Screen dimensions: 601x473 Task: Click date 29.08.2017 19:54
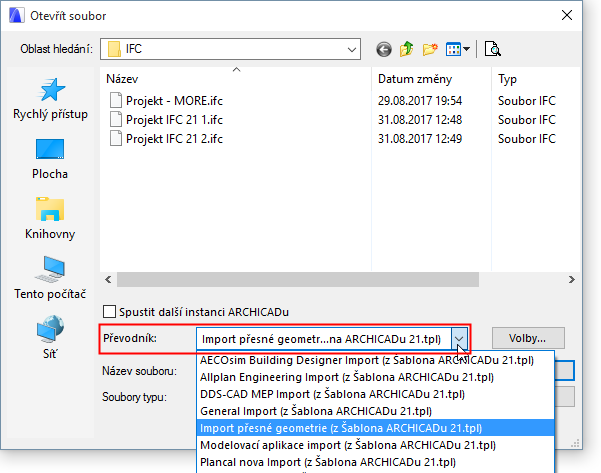tap(420, 101)
